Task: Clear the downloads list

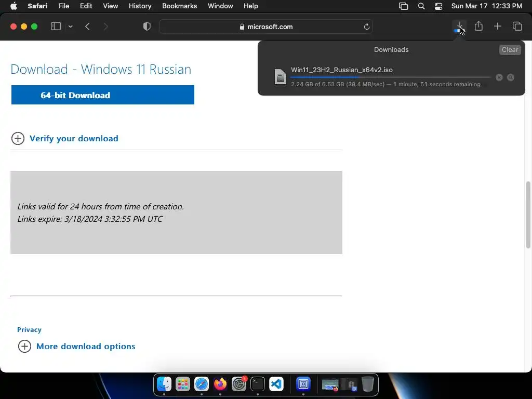Action: 510,49
